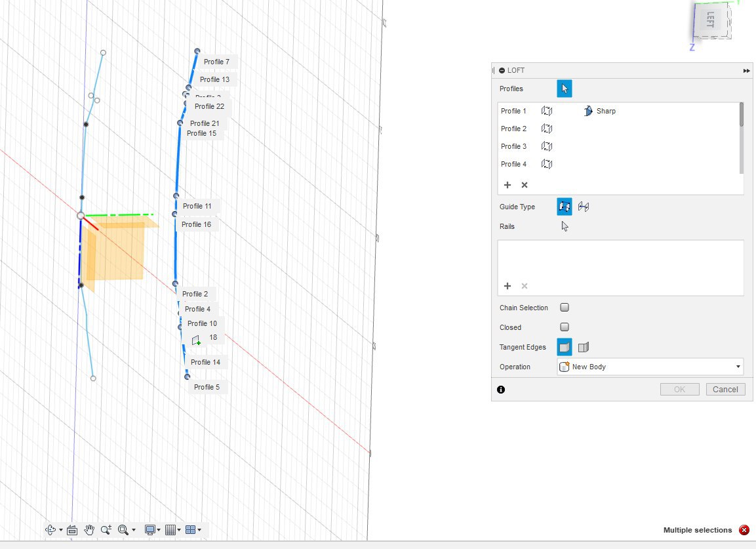Open the Orbit tool dropdown arrow

(61, 530)
